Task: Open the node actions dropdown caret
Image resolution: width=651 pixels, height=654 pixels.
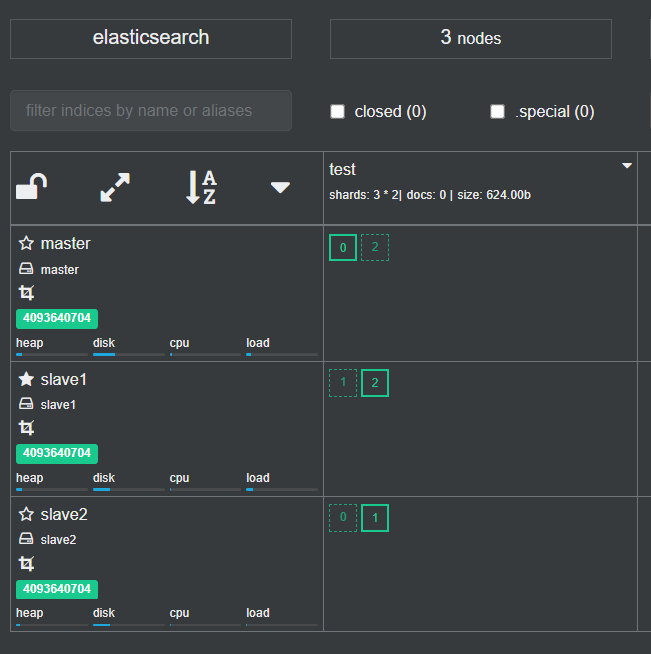Action: [x=280, y=187]
